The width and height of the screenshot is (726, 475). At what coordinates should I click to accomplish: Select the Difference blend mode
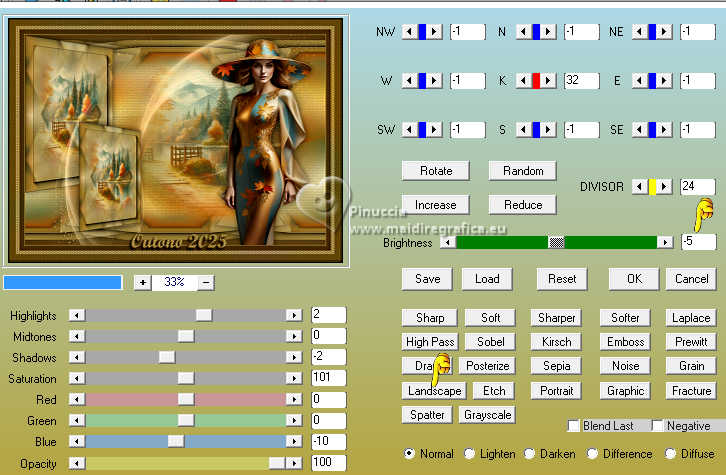(592, 454)
